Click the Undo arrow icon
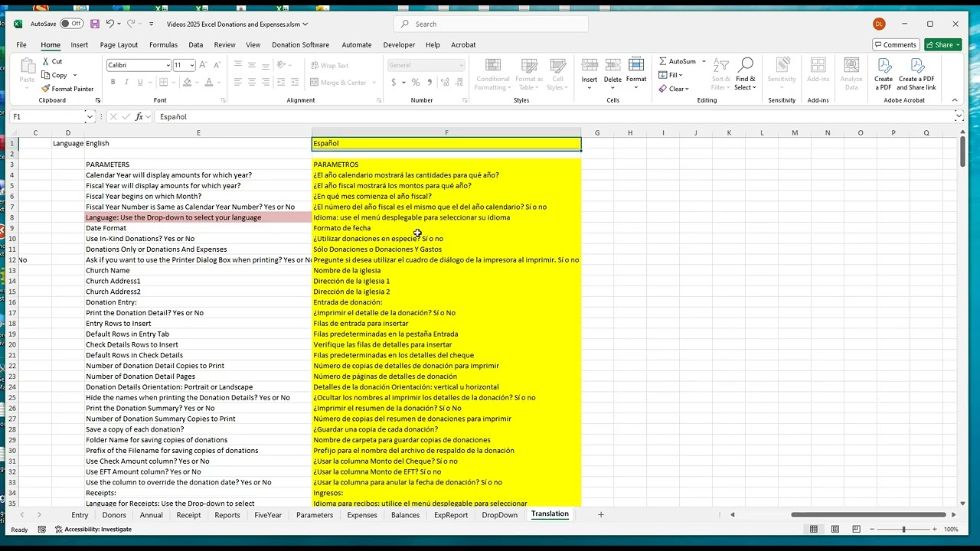The width and height of the screenshot is (980, 551). (x=110, y=24)
